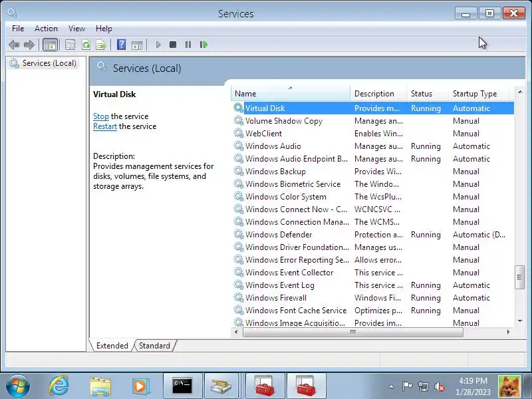Click horizontal scrollbar left arrow

pos(237,332)
